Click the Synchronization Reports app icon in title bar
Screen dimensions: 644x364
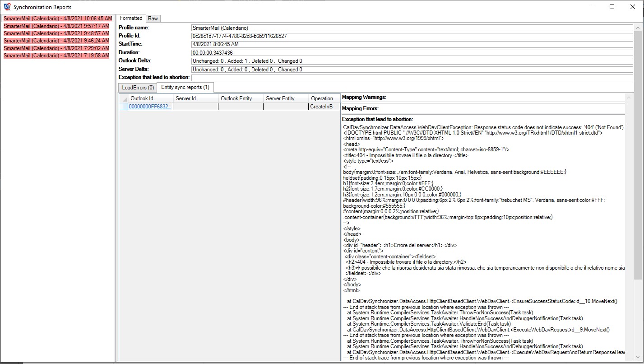tap(7, 7)
